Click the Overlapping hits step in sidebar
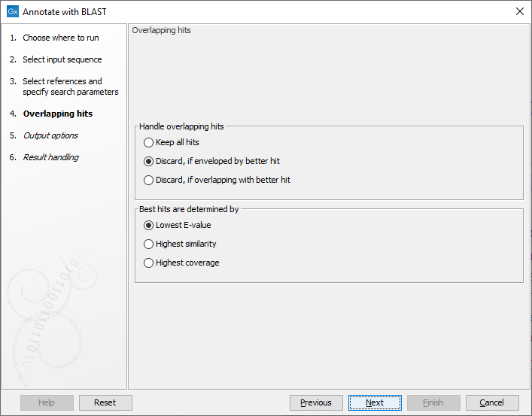The width and height of the screenshot is (532, 416). tap(57, 114)
